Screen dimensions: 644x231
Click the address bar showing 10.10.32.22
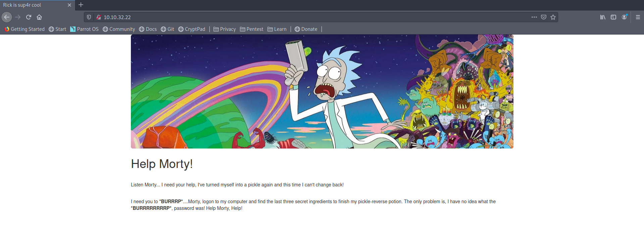coord(302,17)
